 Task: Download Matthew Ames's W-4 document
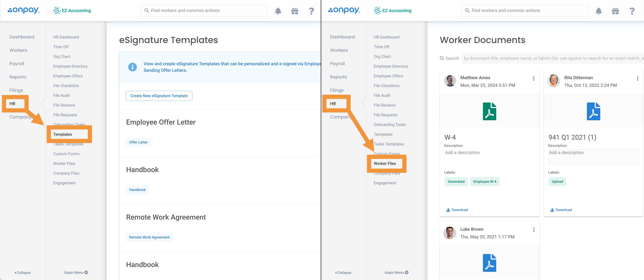[457, 210]
